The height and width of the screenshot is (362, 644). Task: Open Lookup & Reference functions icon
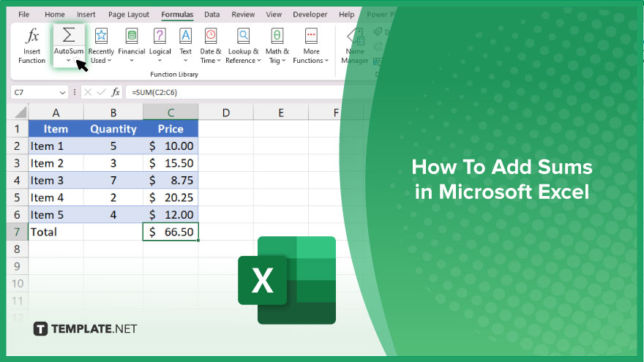click(243, 36)
